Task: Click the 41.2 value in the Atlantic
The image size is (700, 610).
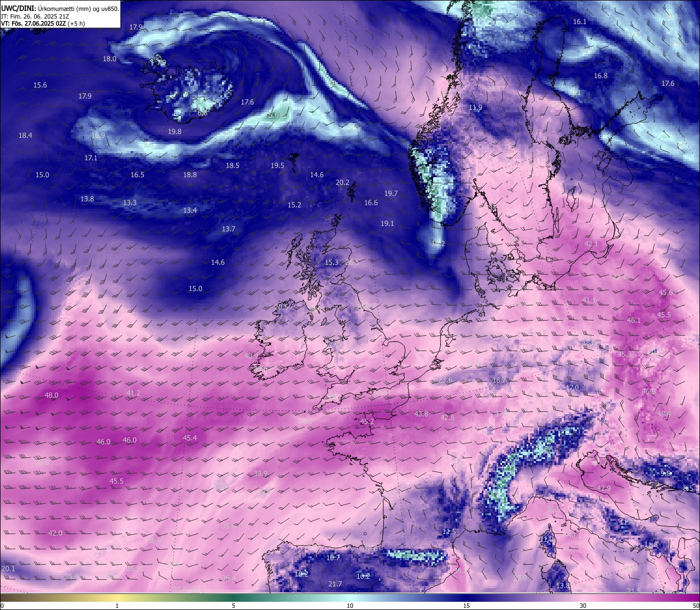Action: pyautogui.click(x=133, y=393)
